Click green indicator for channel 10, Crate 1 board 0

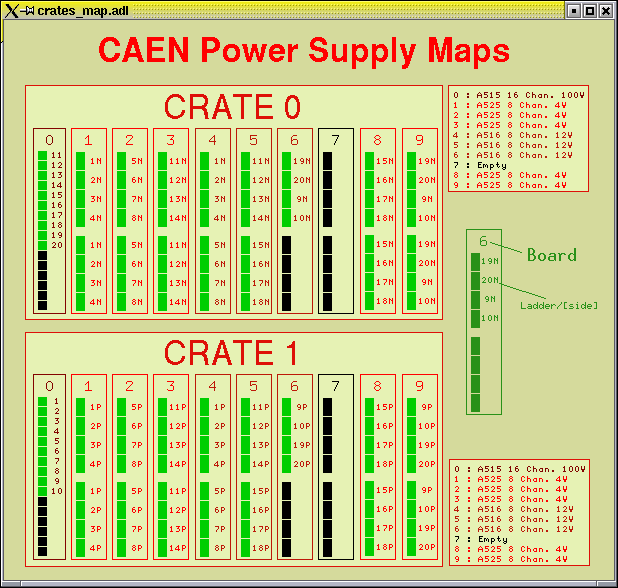click(43, 491)
